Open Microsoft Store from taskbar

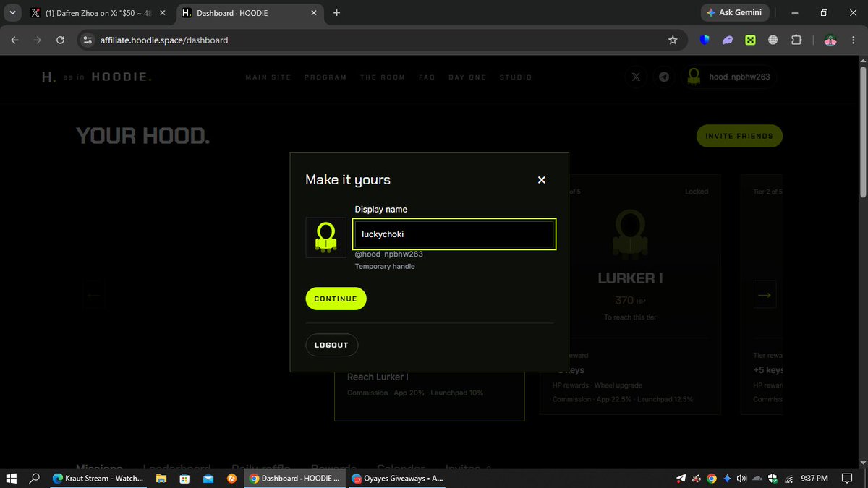(x=185, y=478)
